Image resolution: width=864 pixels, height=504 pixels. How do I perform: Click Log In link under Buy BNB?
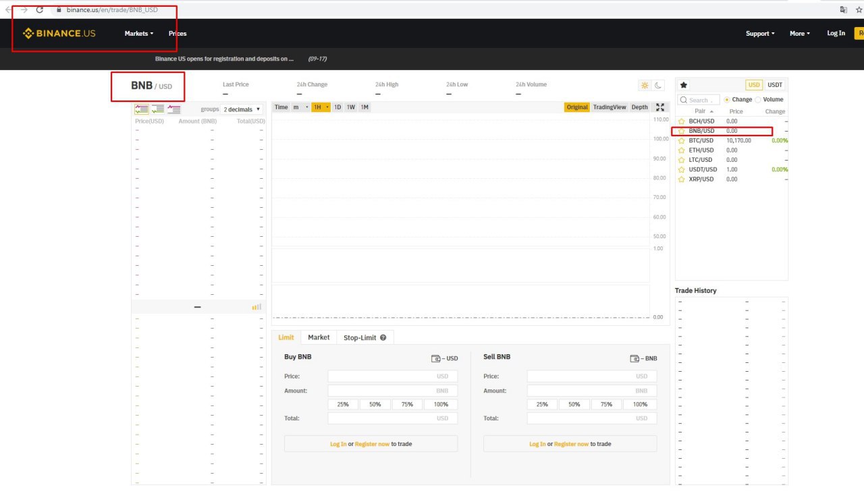[x=338, y=444]
